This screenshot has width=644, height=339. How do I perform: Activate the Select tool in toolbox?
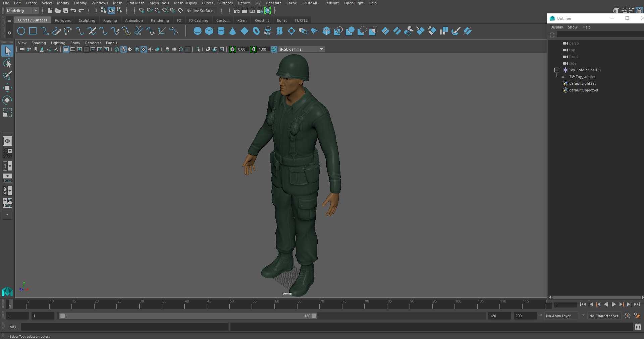(7, 51)
